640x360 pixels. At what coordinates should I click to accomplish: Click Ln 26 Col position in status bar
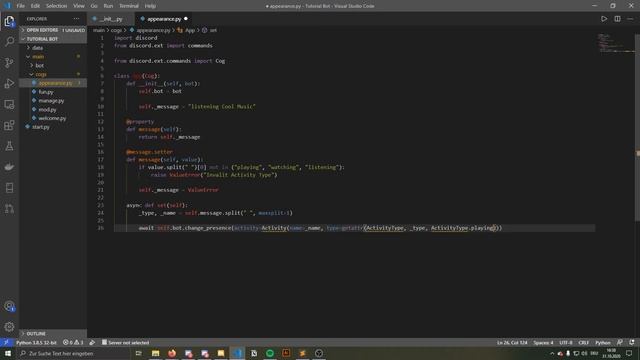pyautogui.click(x=512, y=342)
